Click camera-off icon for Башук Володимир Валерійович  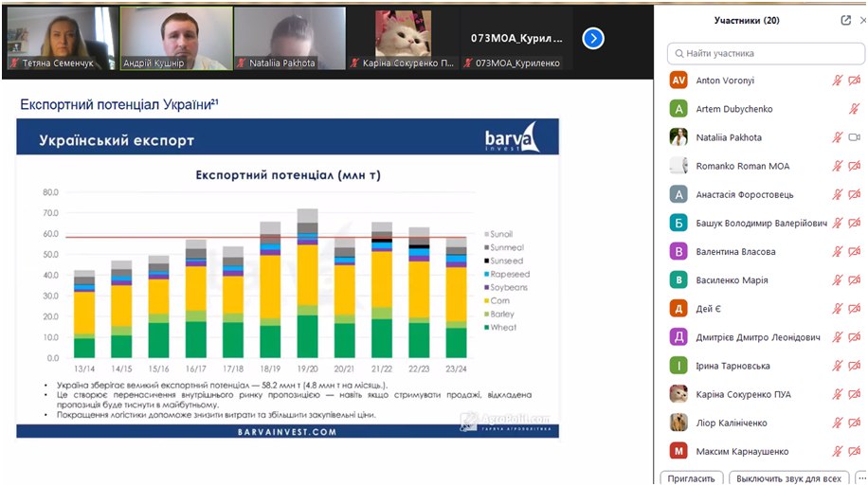point(854,223)
